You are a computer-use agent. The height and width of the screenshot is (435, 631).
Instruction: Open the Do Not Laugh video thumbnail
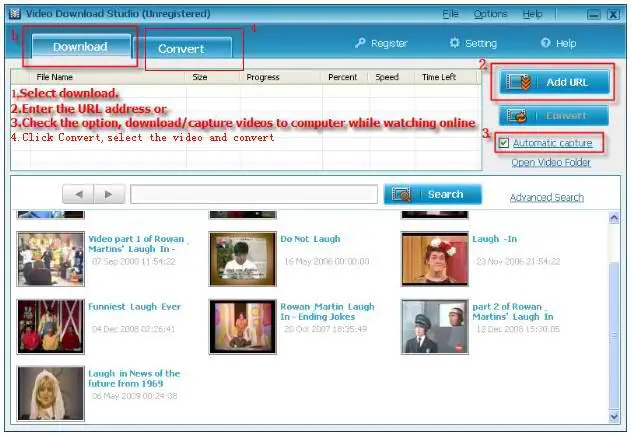tap(243, 259)
